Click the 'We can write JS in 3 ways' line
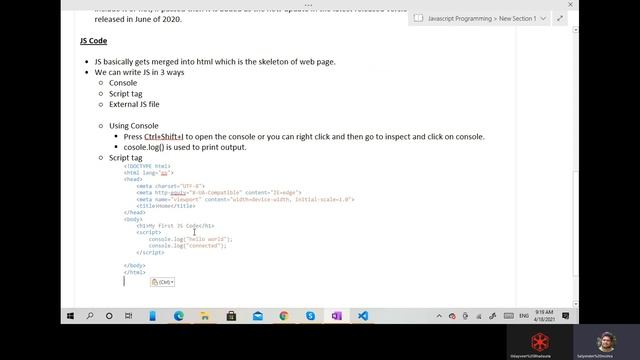The height and width of the screenshot is (360, 640). coord(139,72)
